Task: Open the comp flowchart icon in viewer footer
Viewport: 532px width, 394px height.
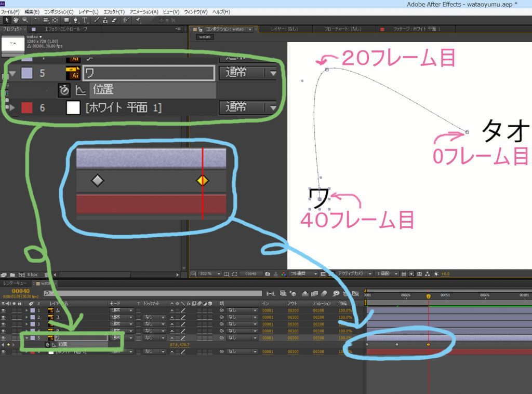Action: click(x=427, y=274)
